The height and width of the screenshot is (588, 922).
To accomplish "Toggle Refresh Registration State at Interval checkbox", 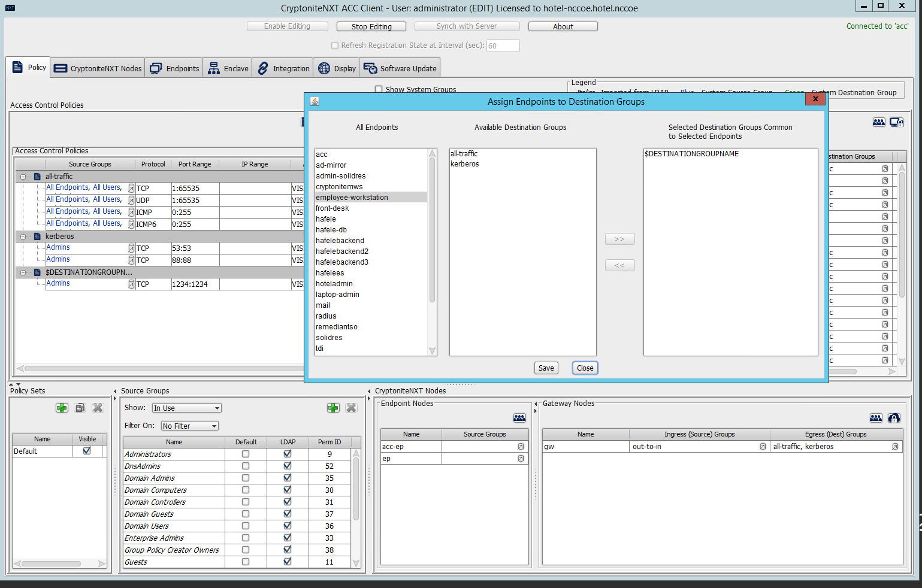I will click(335, 46).
